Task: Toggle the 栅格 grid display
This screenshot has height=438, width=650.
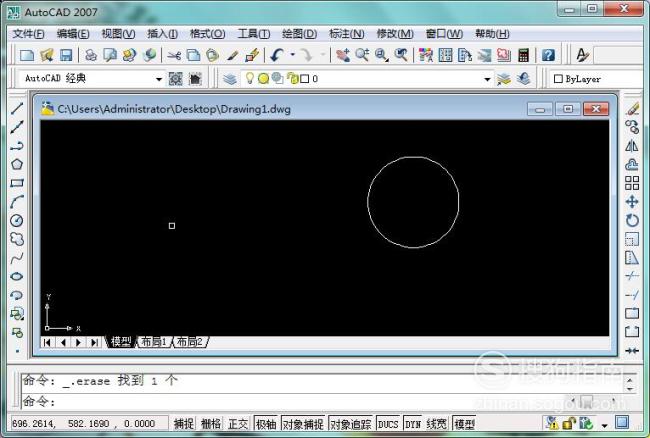Action: pyautogui.click(x=211, y=423)
